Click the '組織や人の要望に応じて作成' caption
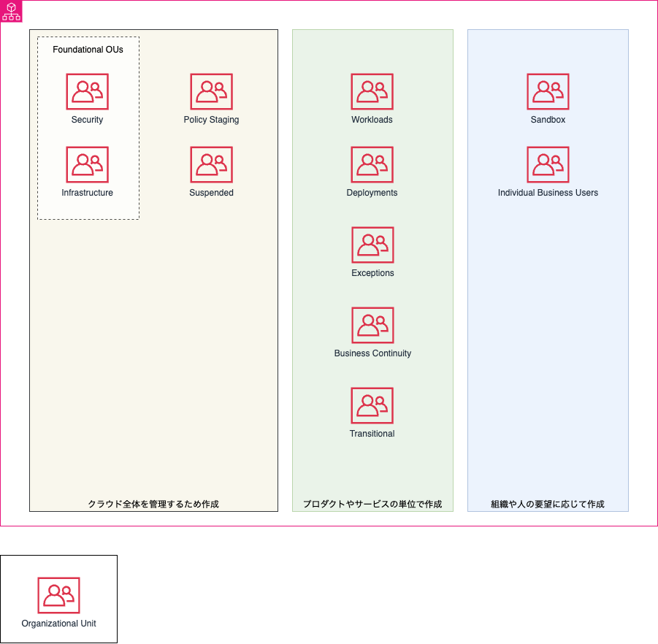Image resolution: width=658 pixels, height=644 pixels. click(x=548, y=504)
